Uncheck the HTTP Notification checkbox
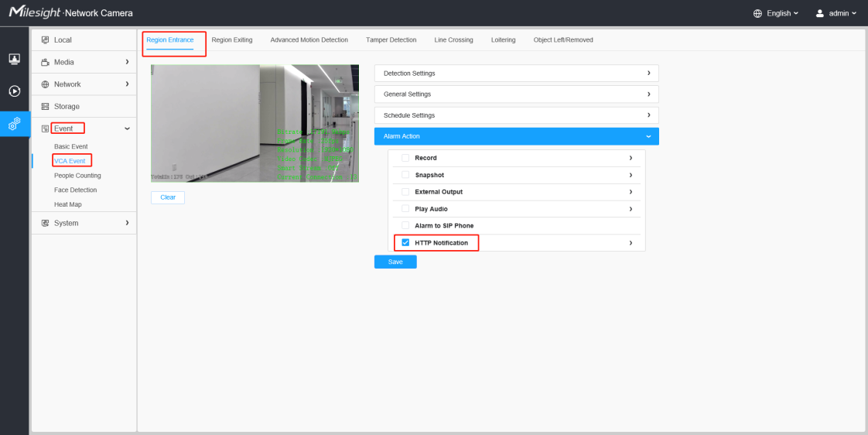This screenshot has height=435, width=868. click(x=405, y=243)
